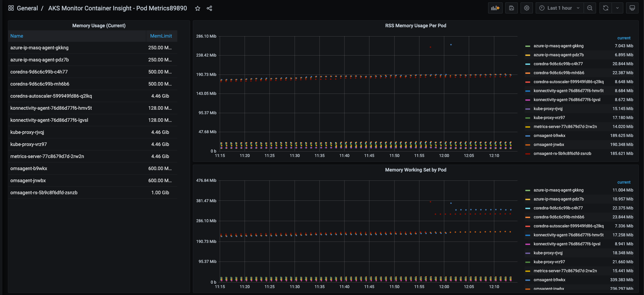644x295 pixels.
Task: Open the Last 1 hour time picker
Action: [x=559, y=8]
